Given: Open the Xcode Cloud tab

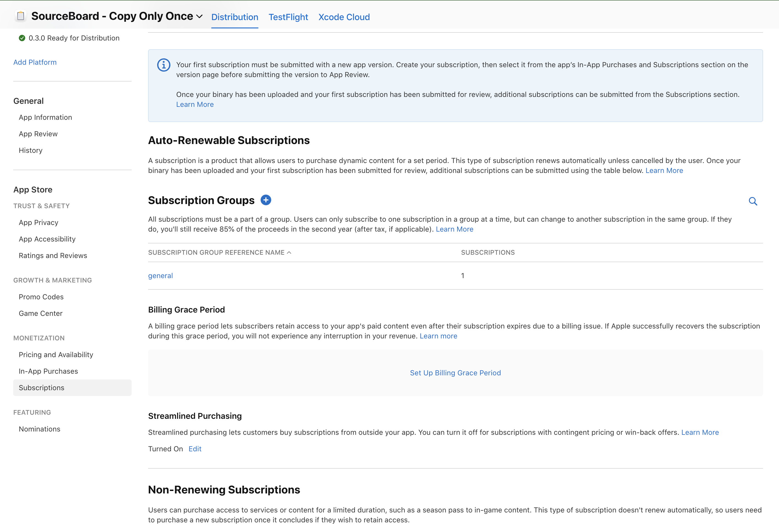Looking at the screenshot, I should tap(344, 17).
